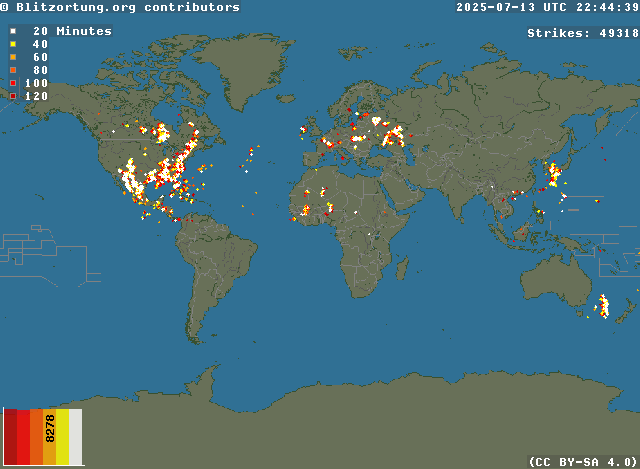
Task: Click the white 20 minutes legend square
Action: [13, 31]
